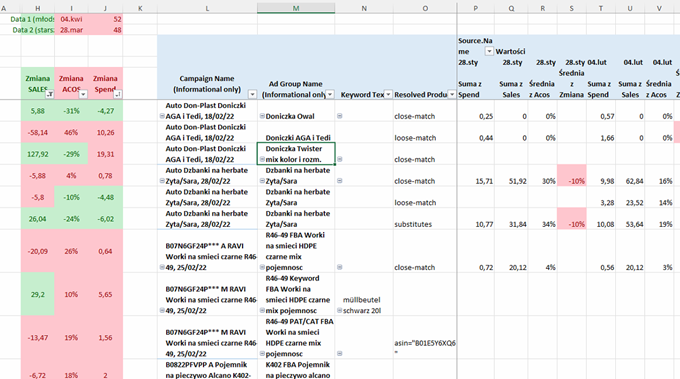Collapse R46-49 FBA Worki ad group

click(x=262, y=268)
